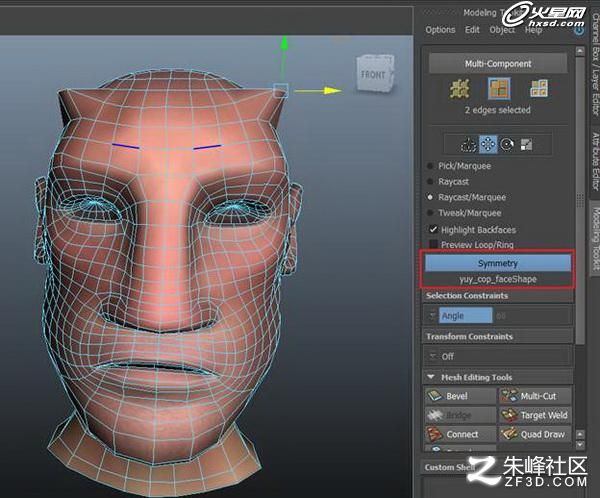600x498 pixels.
Task: Click the 2 edges selected text
Action: [498, 110]
